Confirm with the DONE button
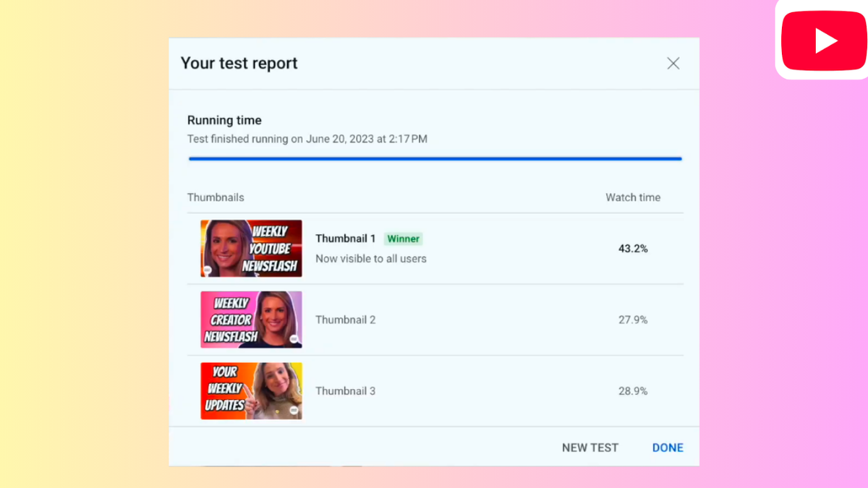Viewport: 868px width, 488px height. click(667, 448)
